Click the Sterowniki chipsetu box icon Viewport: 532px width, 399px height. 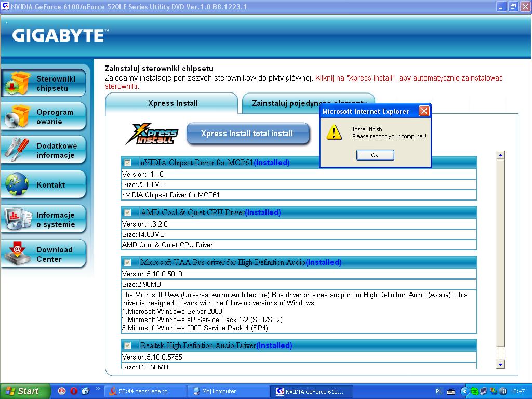(18, 83)
